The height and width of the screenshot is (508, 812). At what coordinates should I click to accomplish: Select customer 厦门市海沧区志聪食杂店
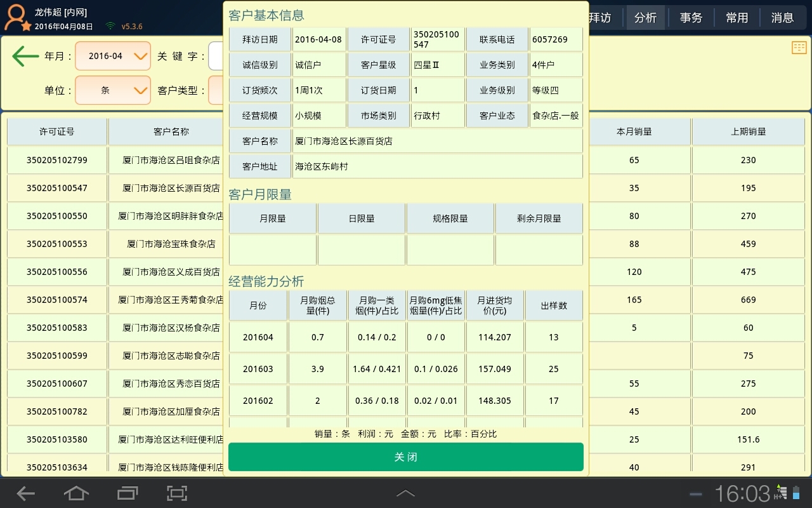pyautogui.click(x=171, y=356)
